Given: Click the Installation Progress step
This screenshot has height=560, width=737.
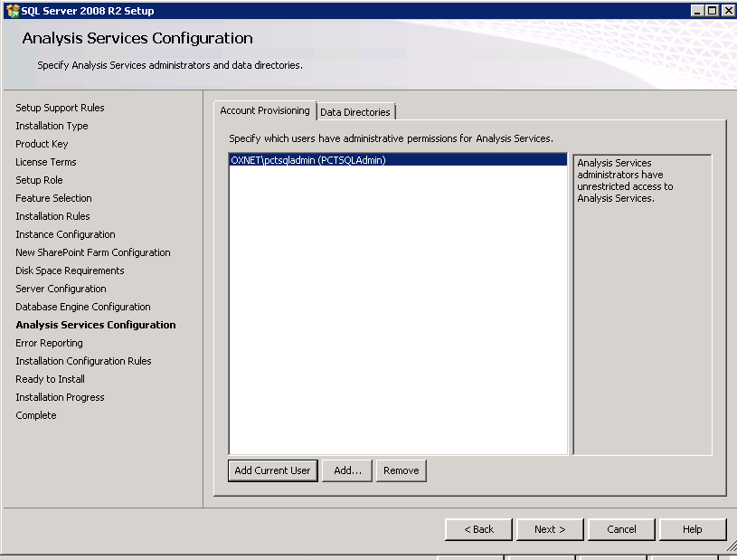Looking at the screenshot, I should 60,397.
